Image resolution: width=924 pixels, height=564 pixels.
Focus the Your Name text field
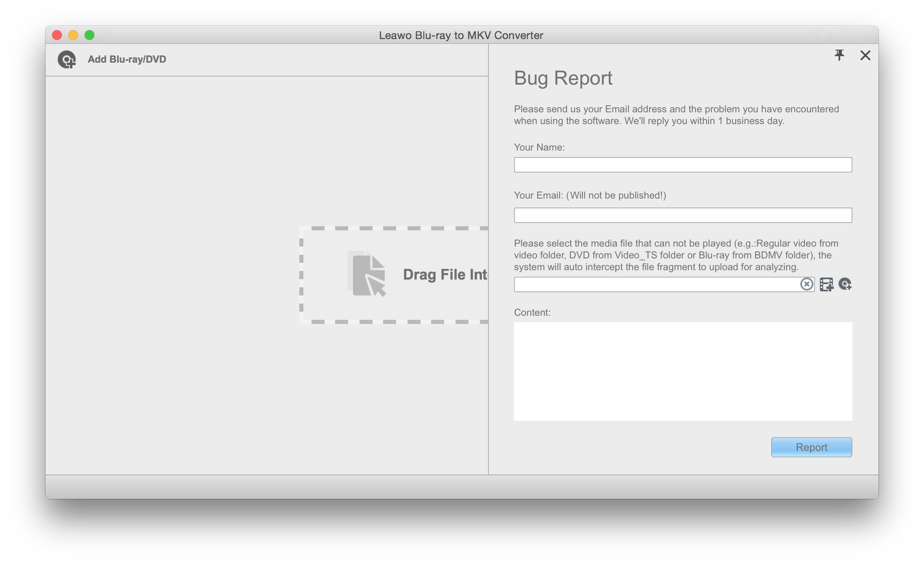pyautogui.click(x=683, y=165)
